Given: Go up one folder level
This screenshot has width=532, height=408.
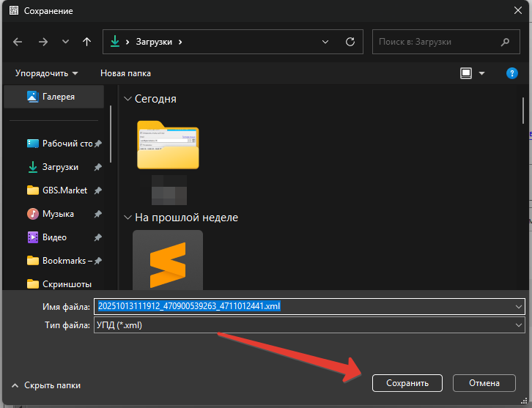Looking at the screenshot, I should [87, 42].
